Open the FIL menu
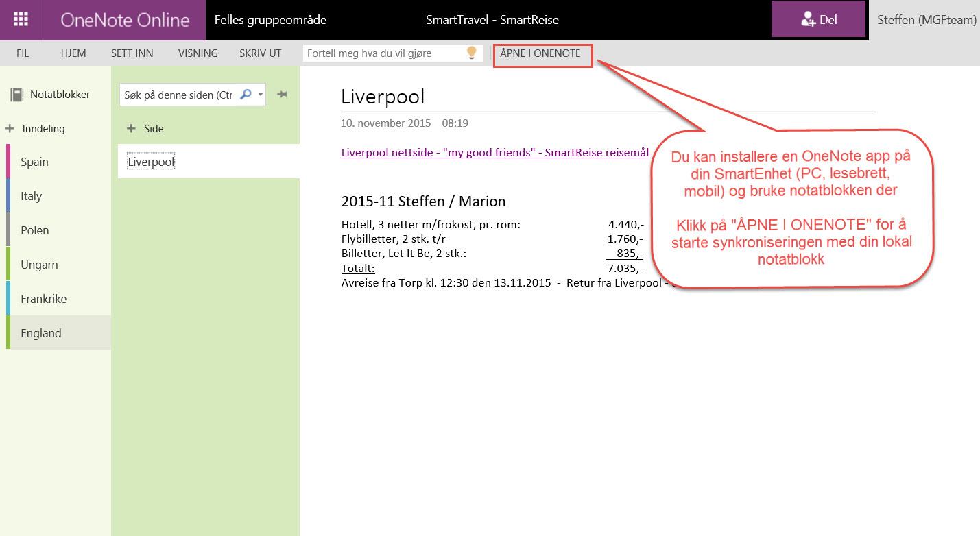 [23, 53]
